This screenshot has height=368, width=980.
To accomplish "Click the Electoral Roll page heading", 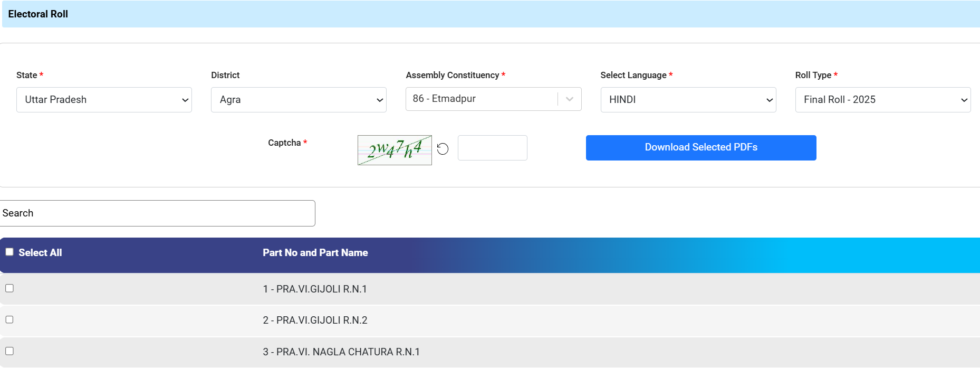I will [x=38, y=14].
